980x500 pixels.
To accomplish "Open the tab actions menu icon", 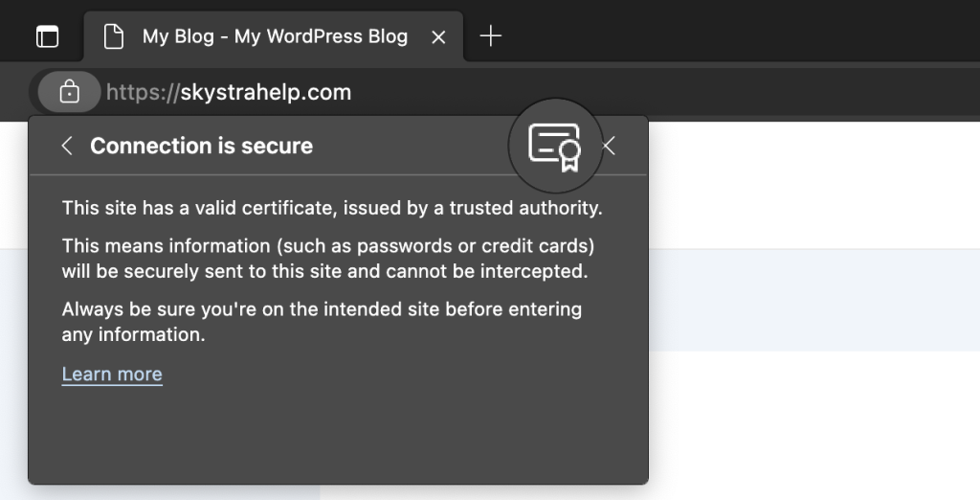I will pyautogui.click(x=47, y=36).
